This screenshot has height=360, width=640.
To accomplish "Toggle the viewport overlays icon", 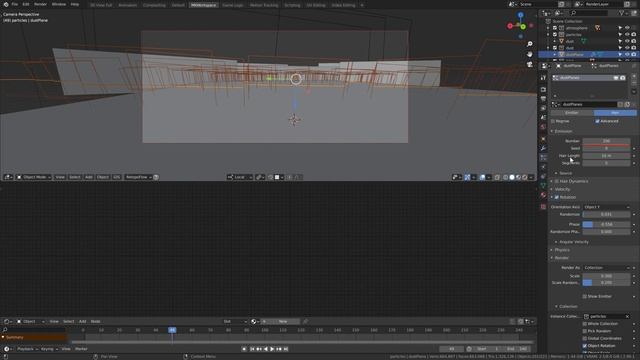I will 483,177.
